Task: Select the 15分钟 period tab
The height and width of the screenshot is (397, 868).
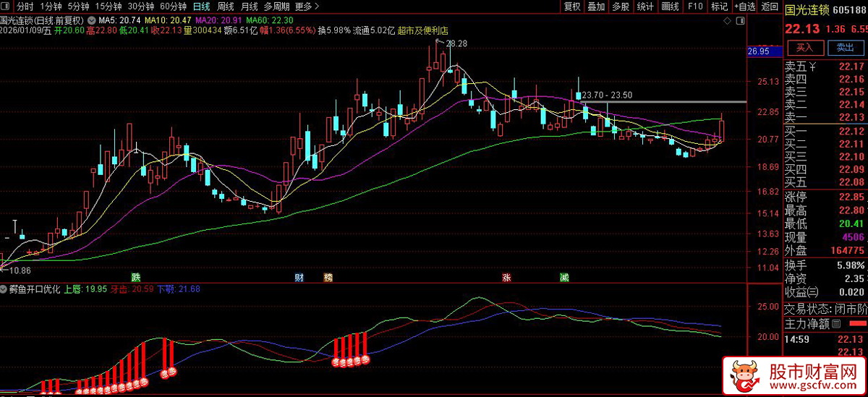Action: 109,7
